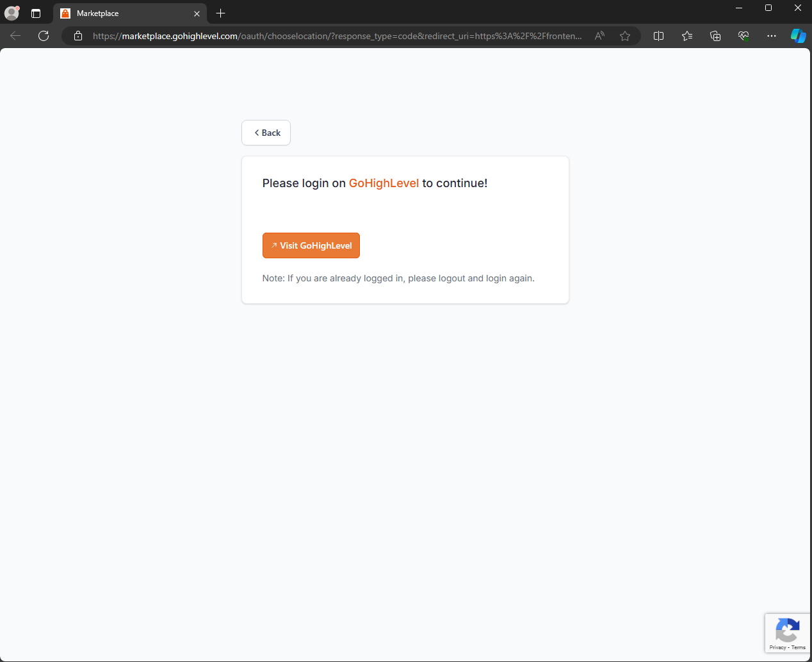The width and height of the screenshot is (812, 662).
Task: Activate the Read aloud icon
Action: (599, 36)
